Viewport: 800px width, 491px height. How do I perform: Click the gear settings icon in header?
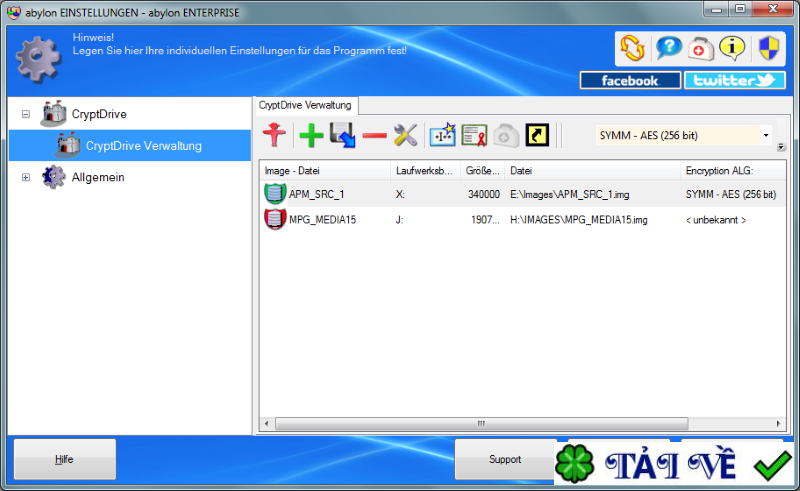click(38, 59)
